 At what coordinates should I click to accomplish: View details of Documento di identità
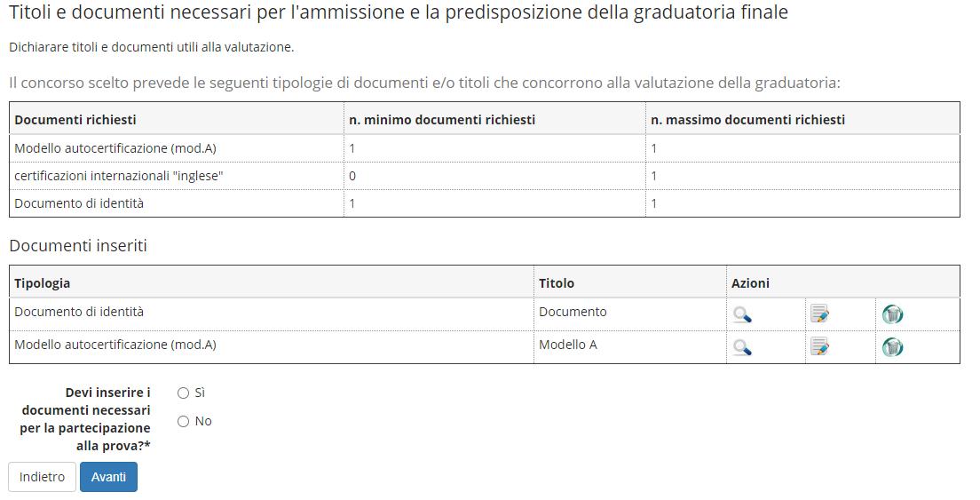742,314
